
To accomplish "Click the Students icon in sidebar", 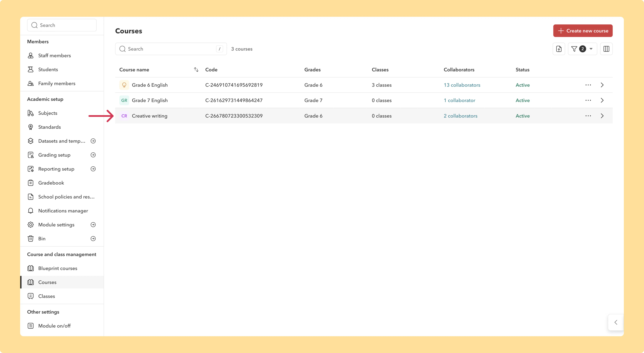I will tap(31, 69).
